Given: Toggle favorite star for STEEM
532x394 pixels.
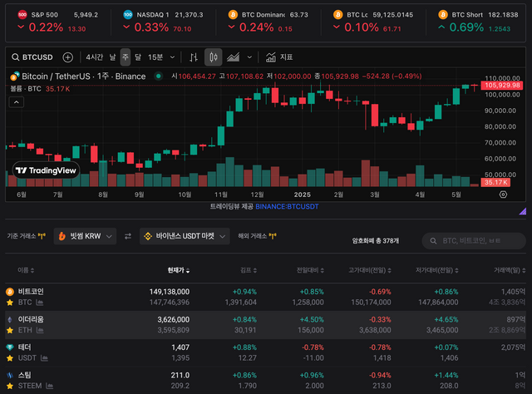Looking at the screenshot, I should coord(10,386).
